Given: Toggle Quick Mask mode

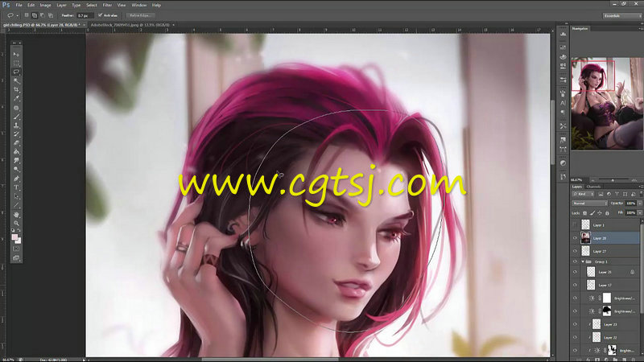Looking at the screenshot, I should [16, 249].
